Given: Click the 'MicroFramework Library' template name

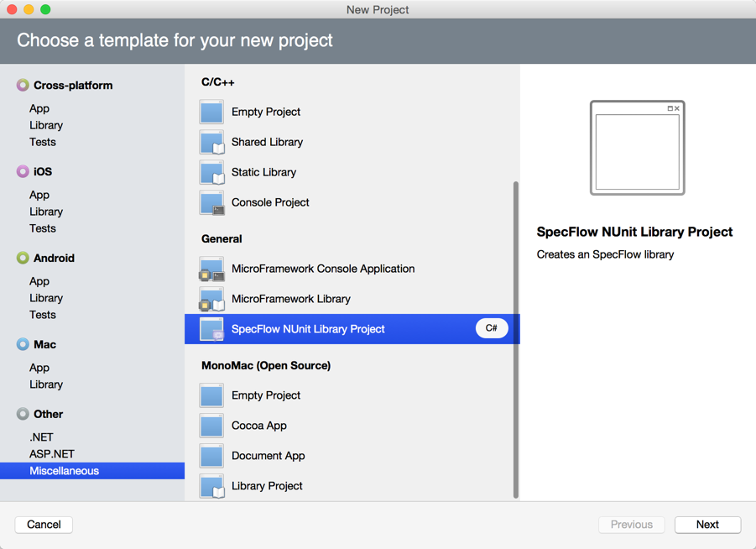Looking at the screenshot, I should [290, 299].
